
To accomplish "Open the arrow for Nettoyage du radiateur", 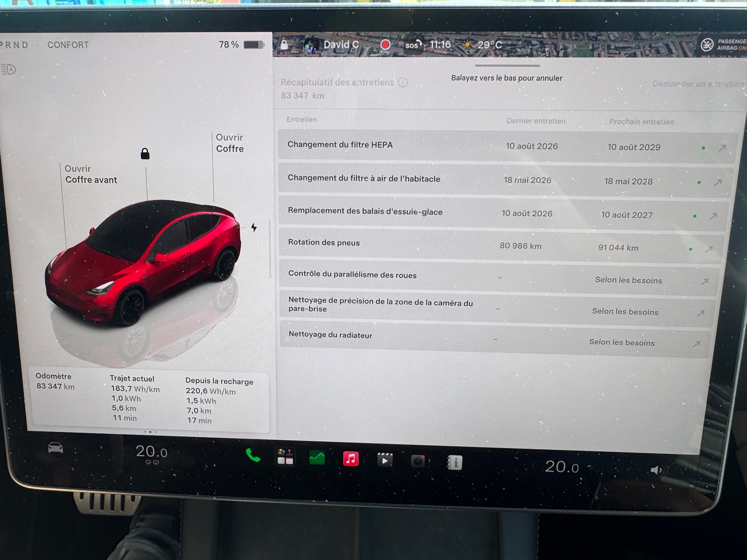I will 696,344.
